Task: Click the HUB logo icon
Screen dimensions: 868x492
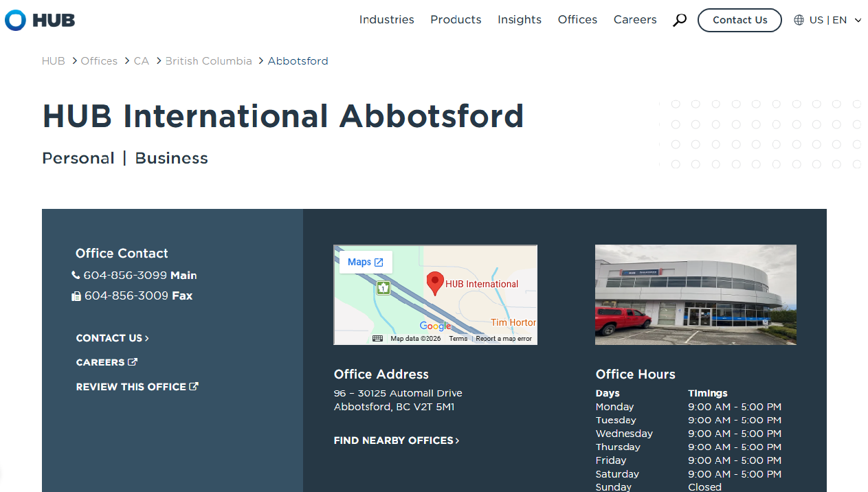Action: (16, 21)
